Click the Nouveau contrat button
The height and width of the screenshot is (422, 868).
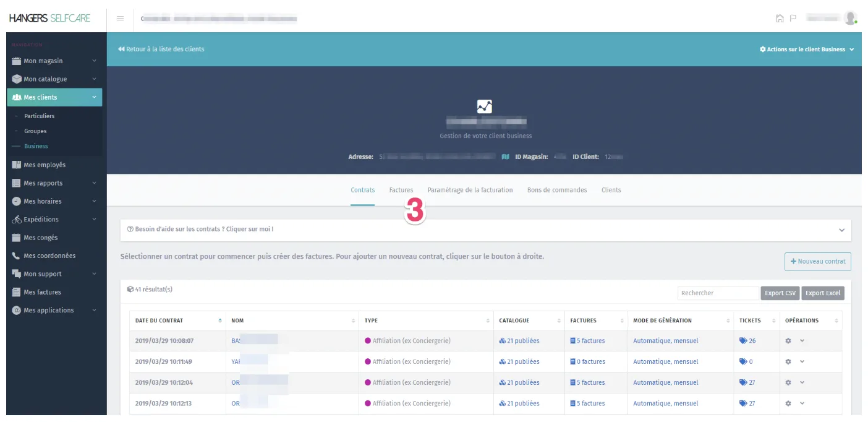[818, 262]
